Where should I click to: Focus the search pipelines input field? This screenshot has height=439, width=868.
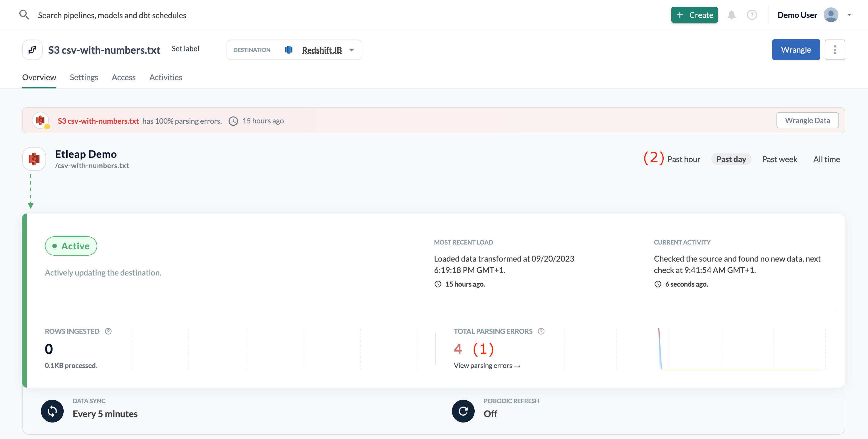click(x=112, y=15)
